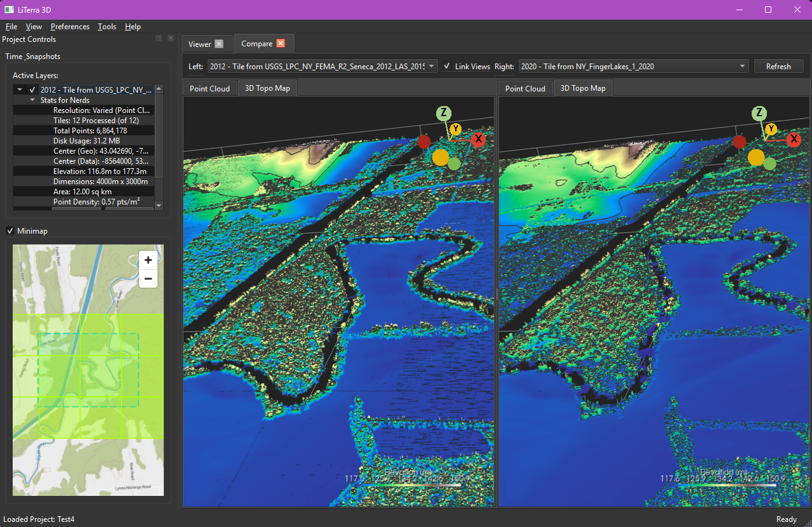Click the Refresh button
This screenshot has height=527, width=812.
(x=778, y=65)
